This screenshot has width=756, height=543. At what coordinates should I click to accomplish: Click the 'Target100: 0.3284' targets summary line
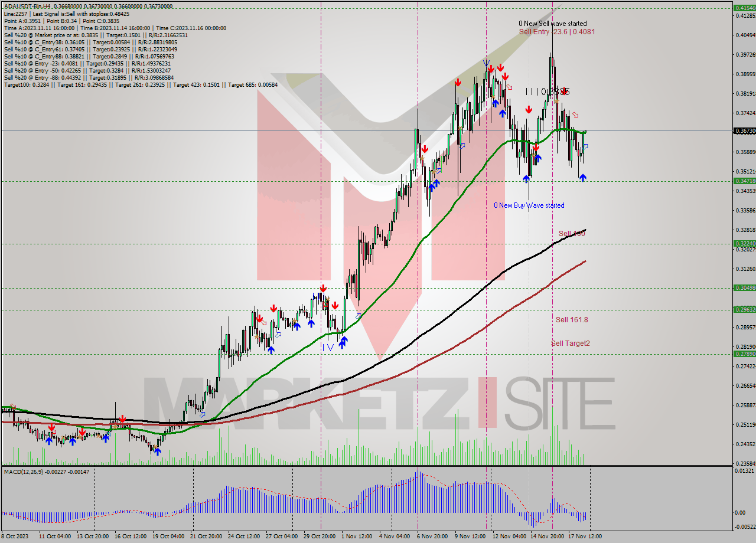(x=141, y=84)
